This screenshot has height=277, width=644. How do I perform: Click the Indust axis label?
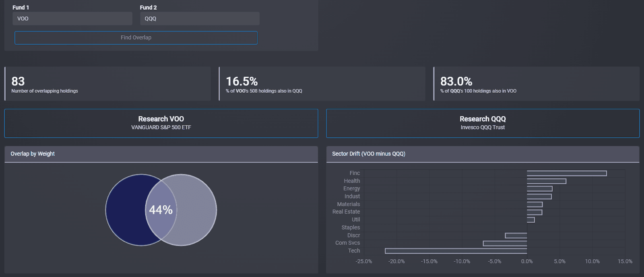[x=352, y=196]
